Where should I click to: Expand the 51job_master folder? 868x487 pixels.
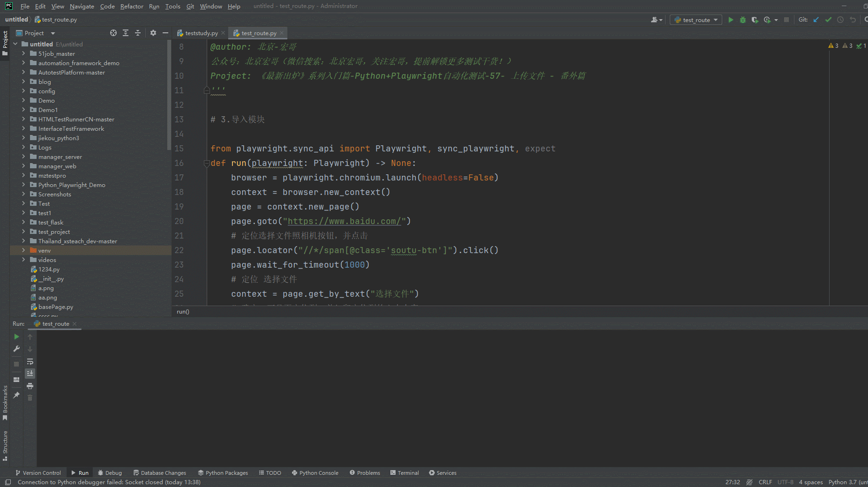tap(23, 53)
